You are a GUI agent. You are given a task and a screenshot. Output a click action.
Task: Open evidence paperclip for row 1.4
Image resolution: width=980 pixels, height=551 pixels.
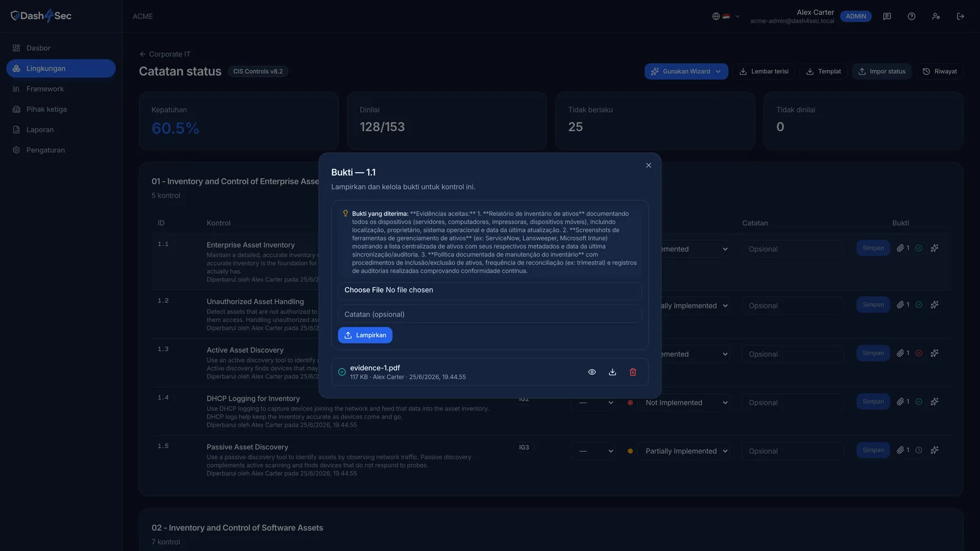[x=903, y=402]
